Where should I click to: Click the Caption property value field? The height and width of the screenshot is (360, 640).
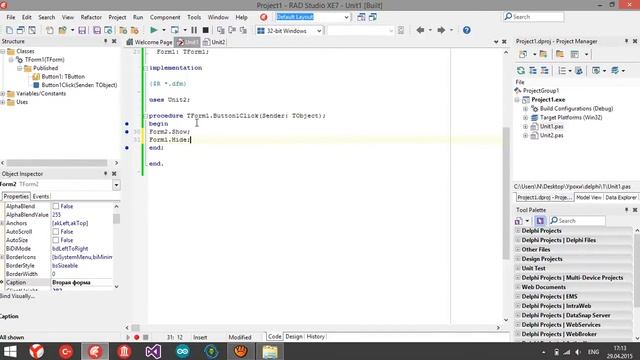(x=82, y=282)
